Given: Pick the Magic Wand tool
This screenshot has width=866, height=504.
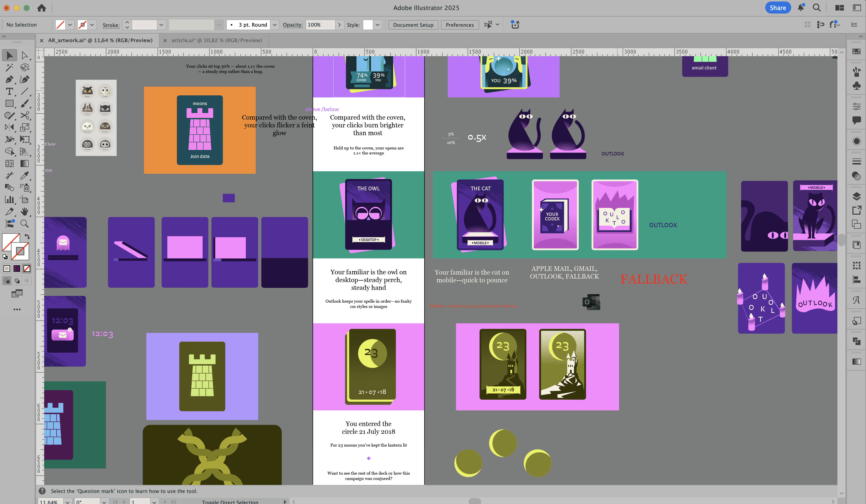Looking at the screenshot, I should point(9,67).
